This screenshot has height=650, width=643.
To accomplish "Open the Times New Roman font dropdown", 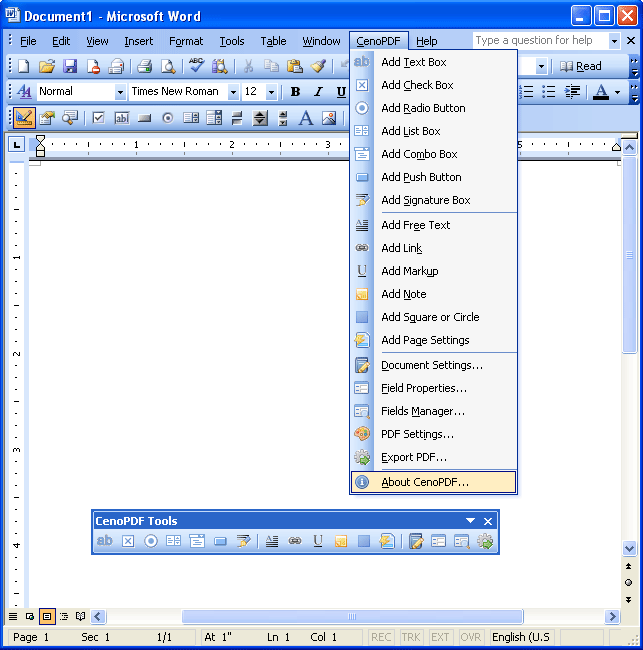I will [x=233, y=92].
